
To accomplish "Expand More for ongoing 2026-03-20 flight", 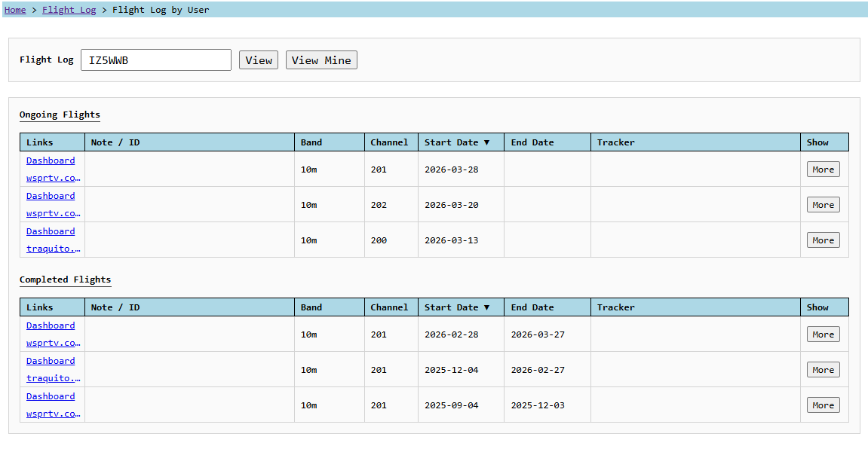I will click(x=823, y=205).
